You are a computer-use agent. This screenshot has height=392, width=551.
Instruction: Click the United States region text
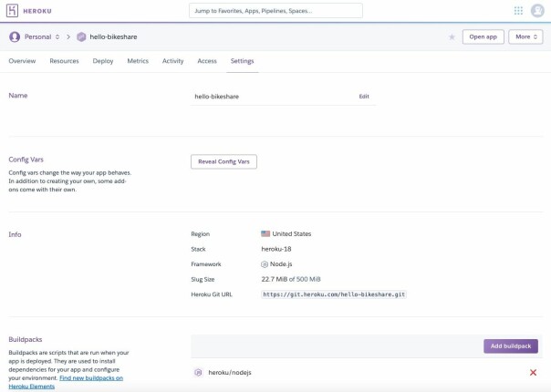click(x=292, y=233)
